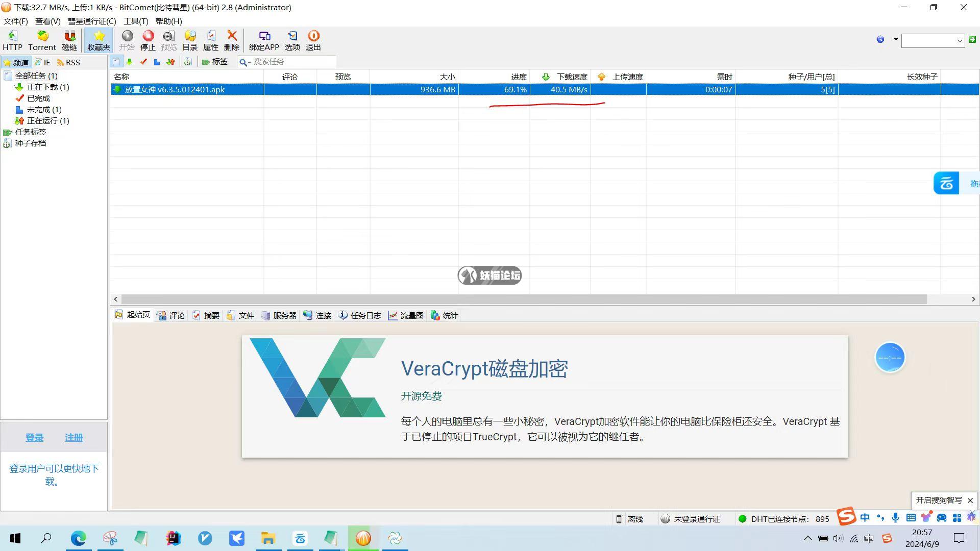Open the 起始页 bottom tab
Screen dimensions: 980x551
point(133,315)
